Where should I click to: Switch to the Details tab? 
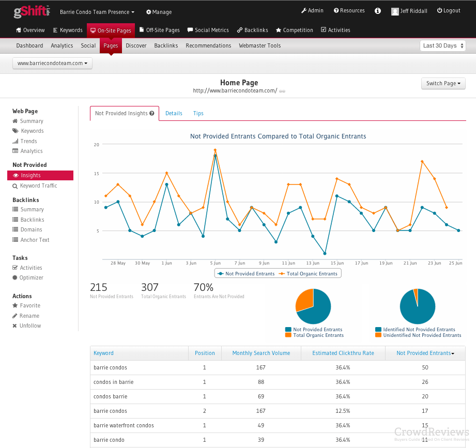click(x=174, y=113)
